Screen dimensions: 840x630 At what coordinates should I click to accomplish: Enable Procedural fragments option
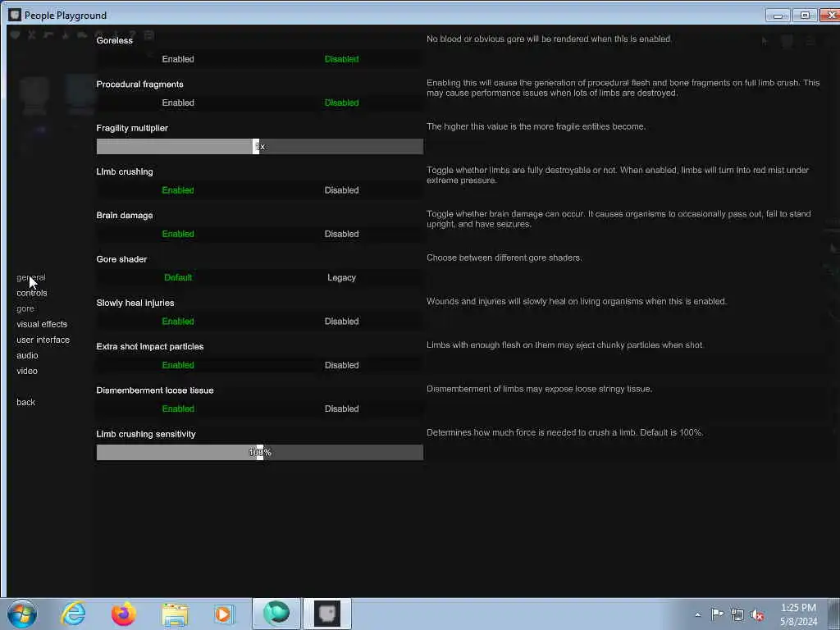pyautogui.click(x=178, y=103)
